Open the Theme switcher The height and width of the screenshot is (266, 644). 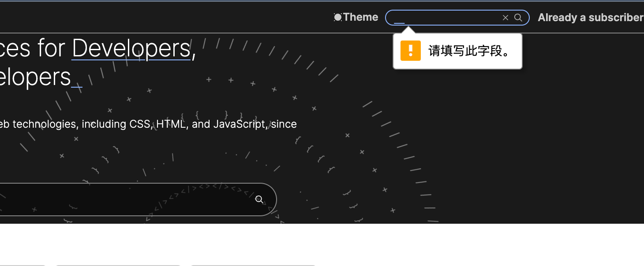[356, 17]
